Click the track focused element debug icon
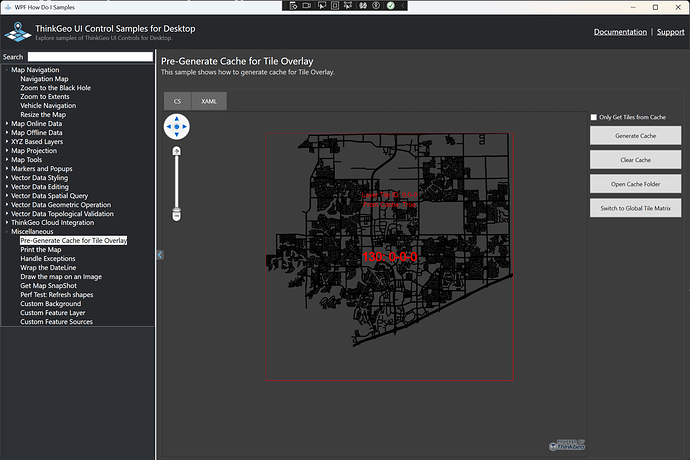690x460 pixels. coord(348,6)
